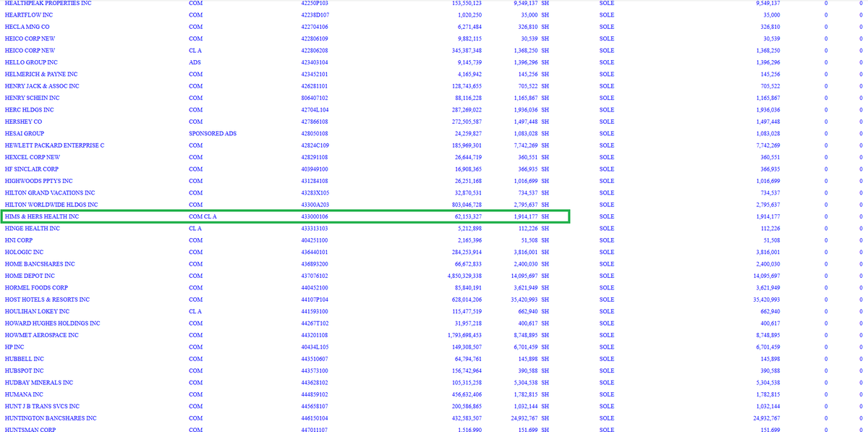Select HENRY JACK & ASSOC INC
868x432 pixels.
coord(42,86)
